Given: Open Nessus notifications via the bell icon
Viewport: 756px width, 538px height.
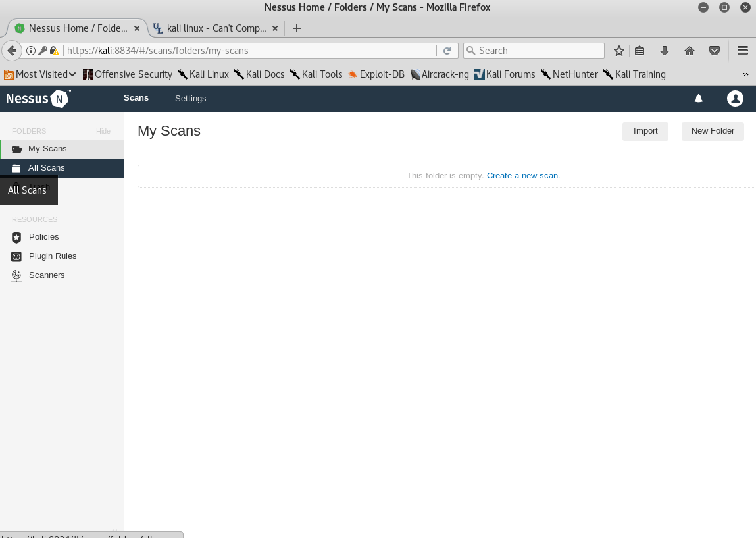Looking at the screenshot, I should coord(698,98).
